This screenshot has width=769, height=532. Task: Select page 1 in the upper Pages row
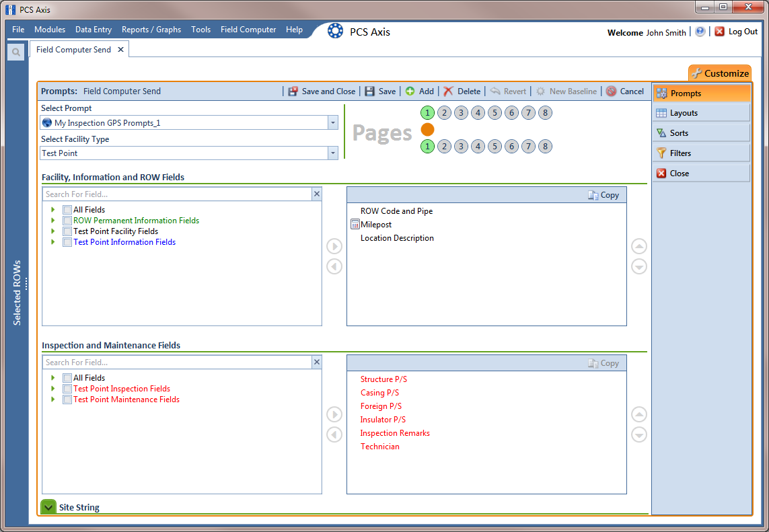click(428, 113)
